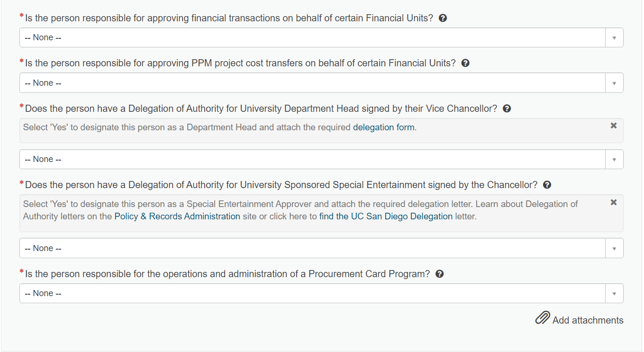Open the financial transactions approval dropdown
The width and height of the screenshot is (644, 352).
click(x=321, y=37)
